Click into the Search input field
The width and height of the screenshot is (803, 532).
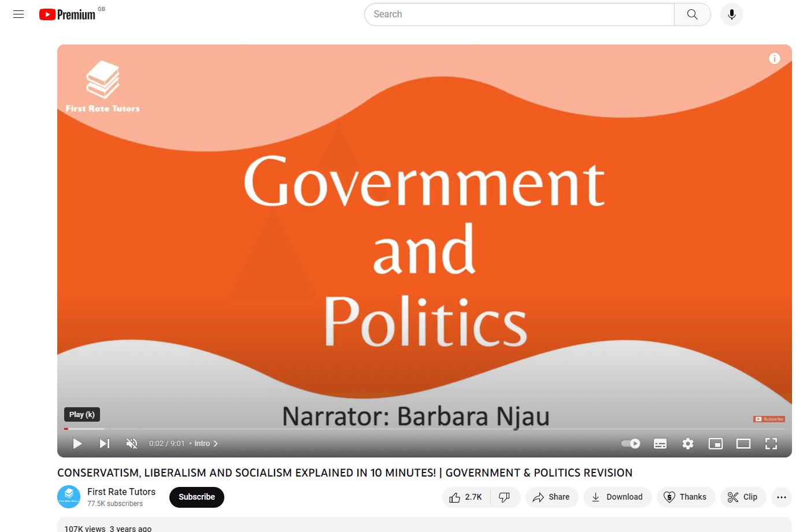coord(519,14)
